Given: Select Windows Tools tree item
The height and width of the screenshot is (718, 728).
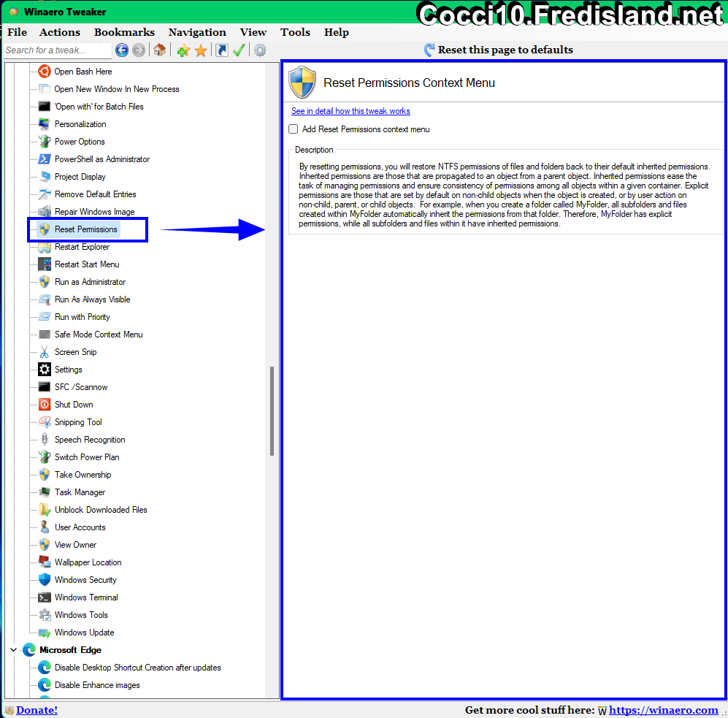Looking at the screenshot, I should tap(81, 615).
